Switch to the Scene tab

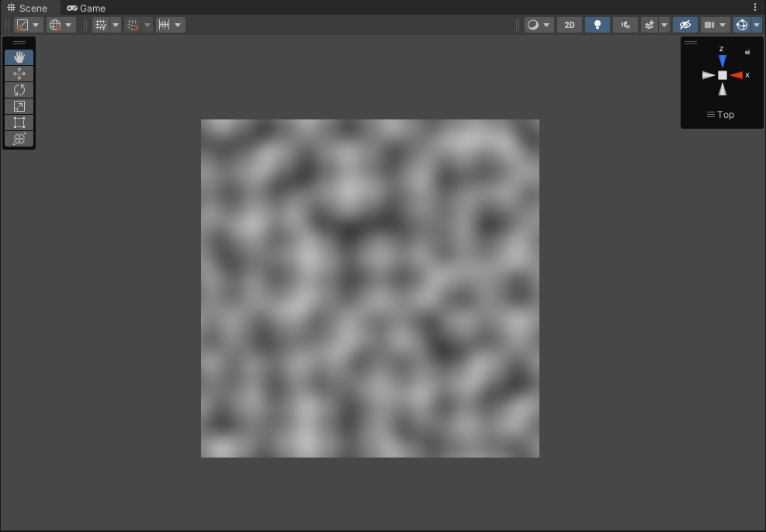(x=27, y=8)
